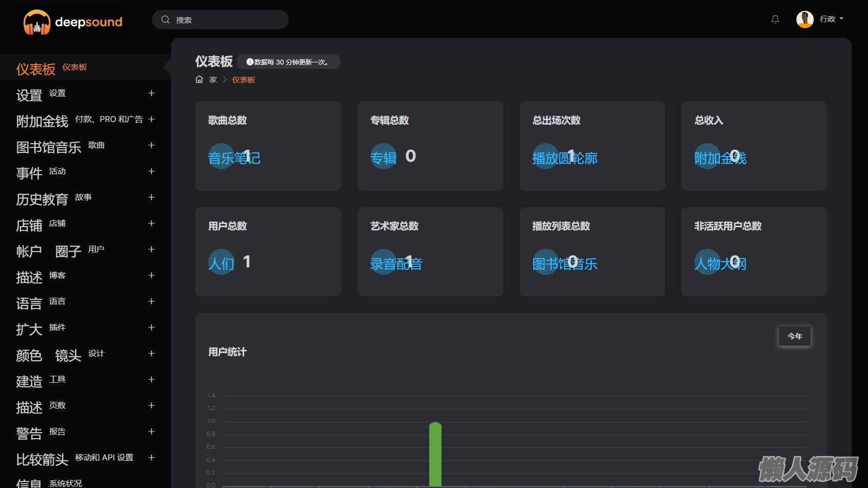Open the 今年 chart period selector
Image resolution: width=868 pixels, height=488 pixels.
coord(794,336)
